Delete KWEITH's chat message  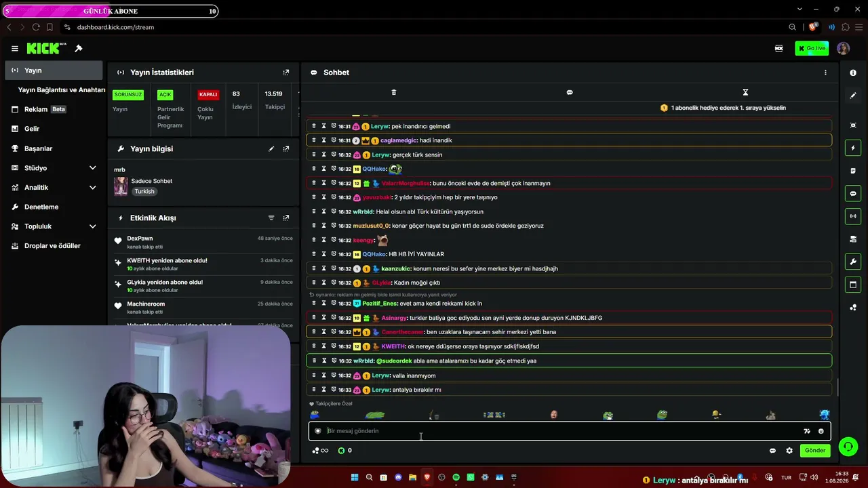pyautogui.click(x=314, y=346)
